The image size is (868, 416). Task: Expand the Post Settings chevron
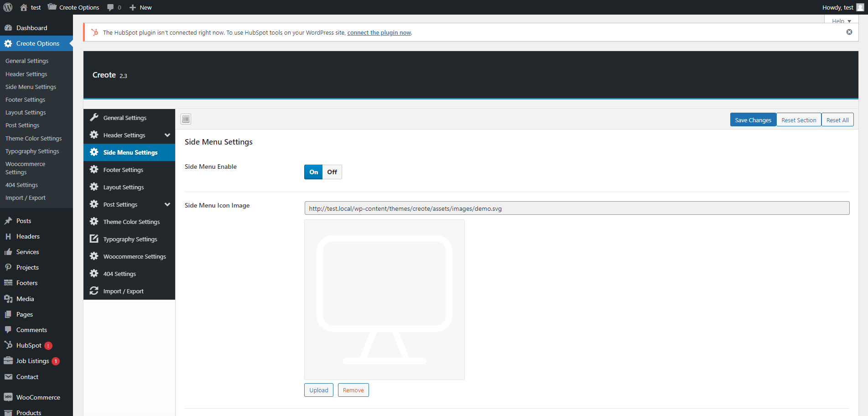pyautogui.click(x=167, y=204)
